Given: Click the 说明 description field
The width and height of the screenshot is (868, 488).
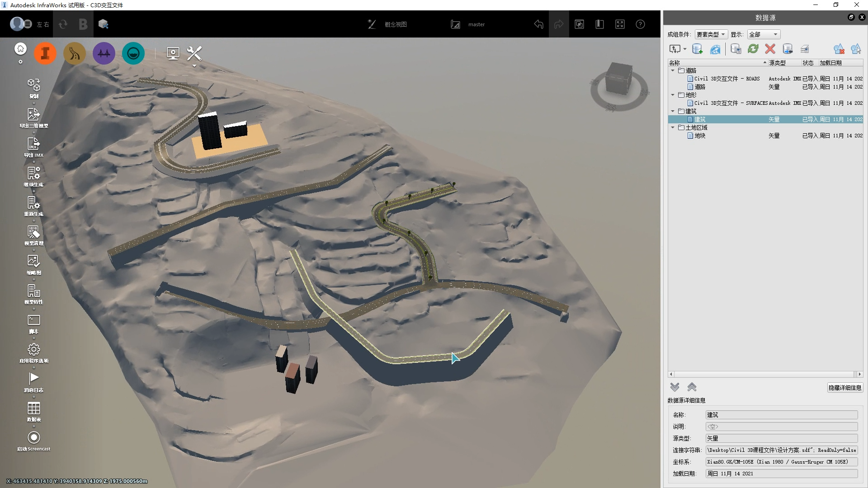Looking at the screenshot, I should tap(781, 427).
